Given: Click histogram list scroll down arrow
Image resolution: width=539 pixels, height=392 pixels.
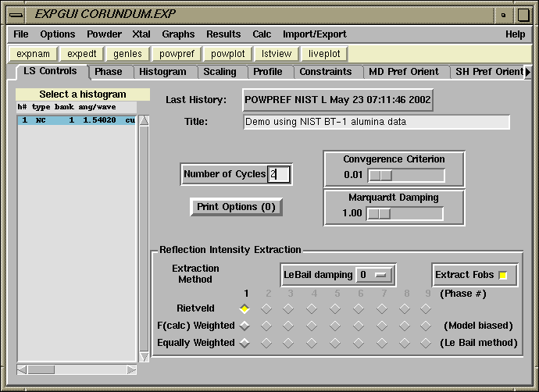Looking at the screenshot, I should 144,357.
